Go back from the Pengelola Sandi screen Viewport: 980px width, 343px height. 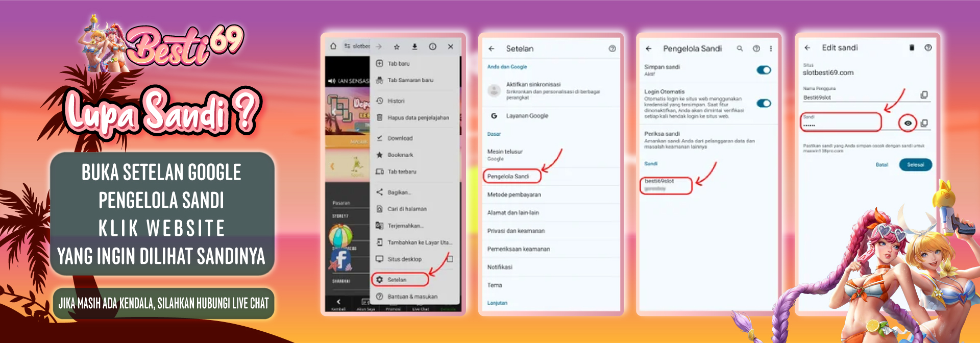click(649, 48)
